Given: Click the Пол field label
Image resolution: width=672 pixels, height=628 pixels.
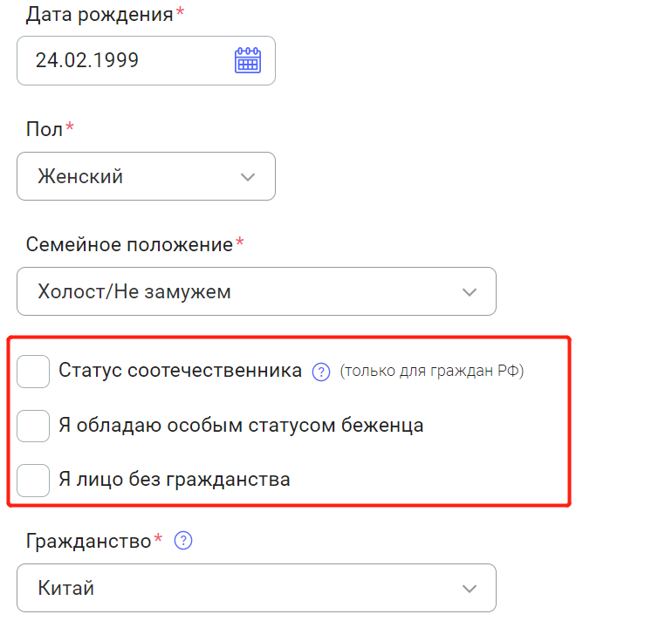Looking at the screenshot, I should [45, 130].
